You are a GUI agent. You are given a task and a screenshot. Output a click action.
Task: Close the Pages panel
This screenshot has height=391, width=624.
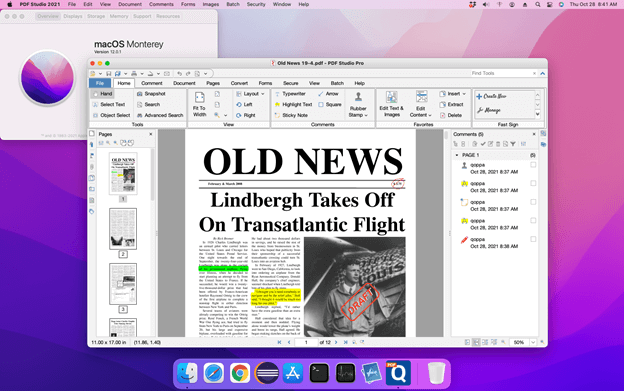point(151,134)
